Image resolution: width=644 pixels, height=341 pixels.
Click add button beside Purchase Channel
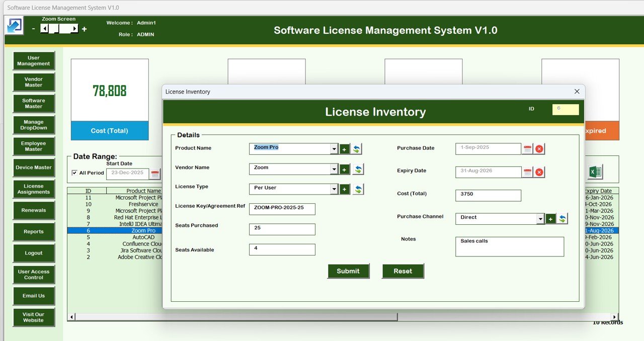pos(551,219)
